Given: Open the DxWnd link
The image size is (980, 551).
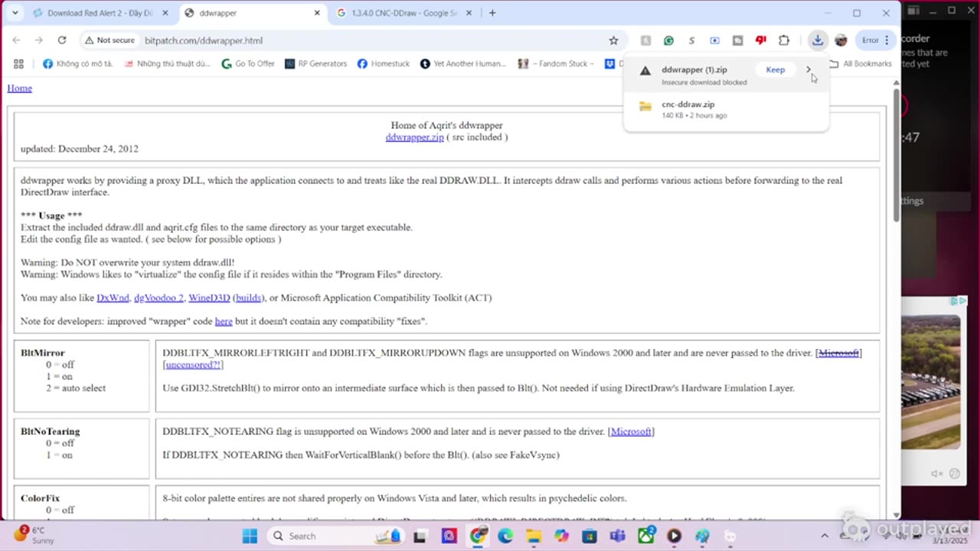Looking at the screenshot, I should [x=113, y=298].
